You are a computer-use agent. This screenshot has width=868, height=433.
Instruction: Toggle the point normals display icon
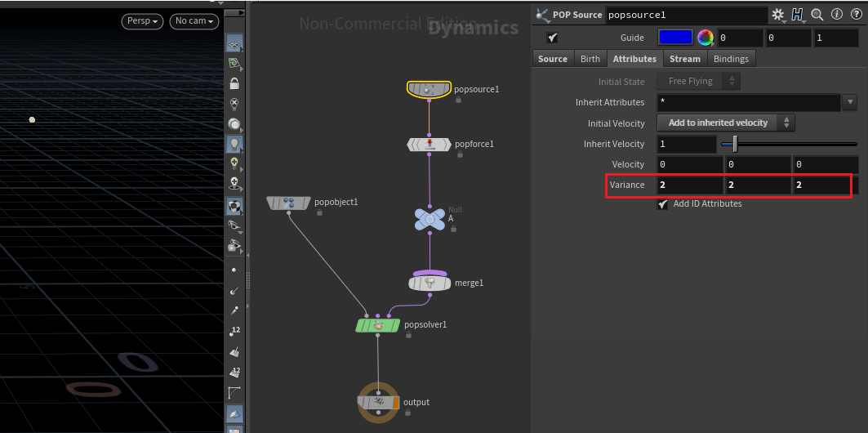pyautogui.click(x=234, y=290)
